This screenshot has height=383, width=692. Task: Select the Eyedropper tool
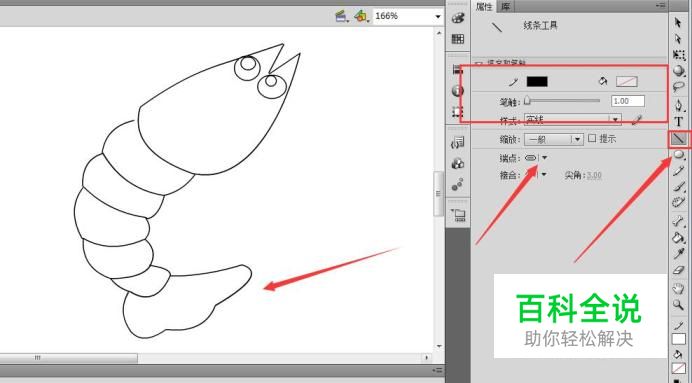679,254
